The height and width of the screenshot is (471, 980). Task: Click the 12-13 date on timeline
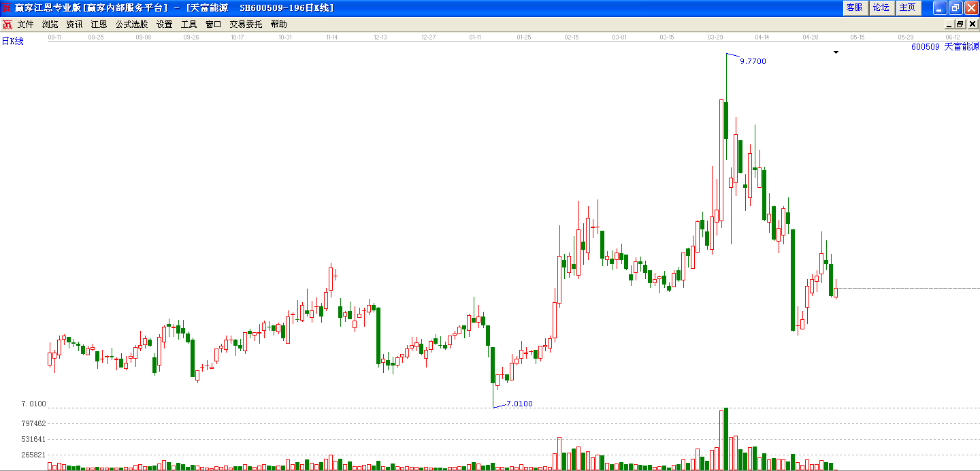380,37
